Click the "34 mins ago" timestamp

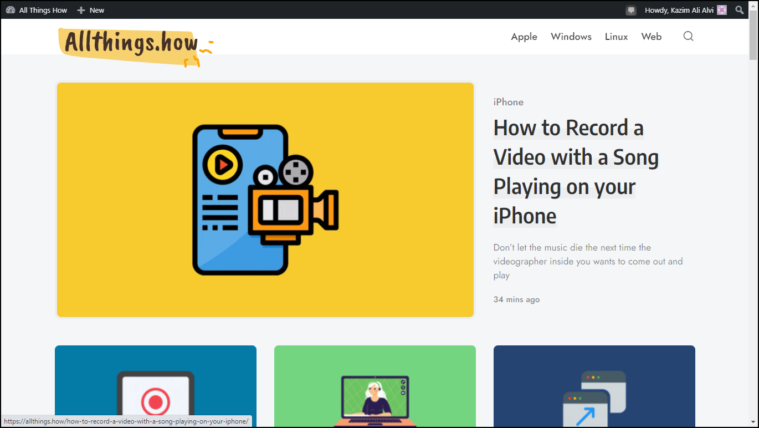click(x=516, y=299)
